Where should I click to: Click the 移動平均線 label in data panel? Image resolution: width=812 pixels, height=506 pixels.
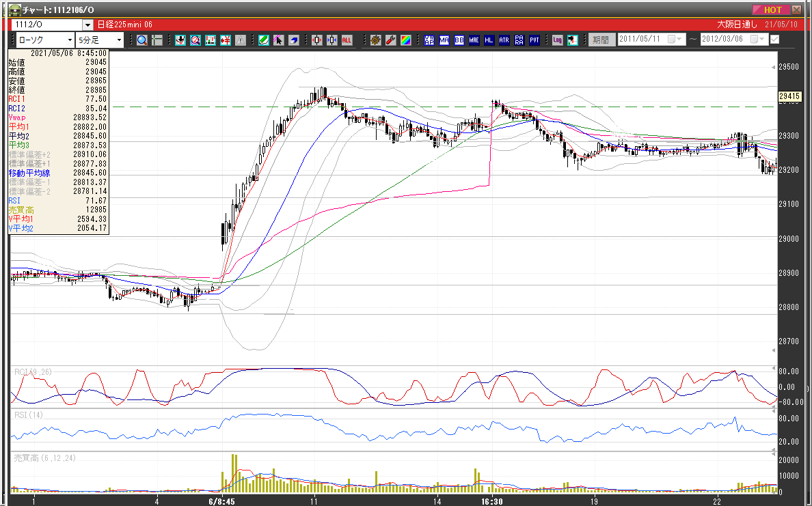click(29, 173)
